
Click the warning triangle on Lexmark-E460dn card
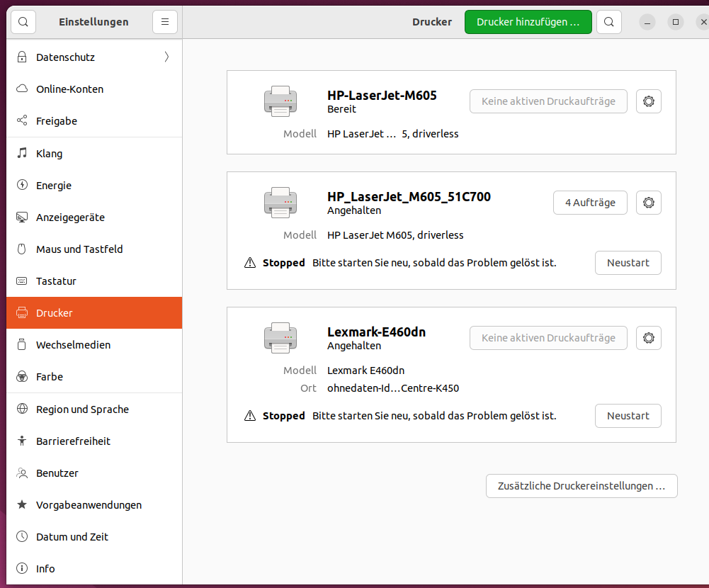250,416
